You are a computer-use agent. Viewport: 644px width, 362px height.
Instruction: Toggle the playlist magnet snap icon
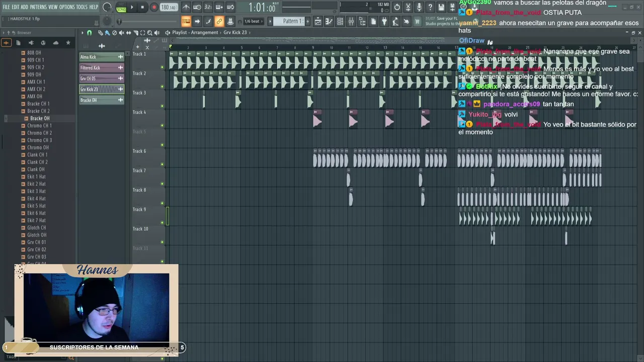coord(90,33)
